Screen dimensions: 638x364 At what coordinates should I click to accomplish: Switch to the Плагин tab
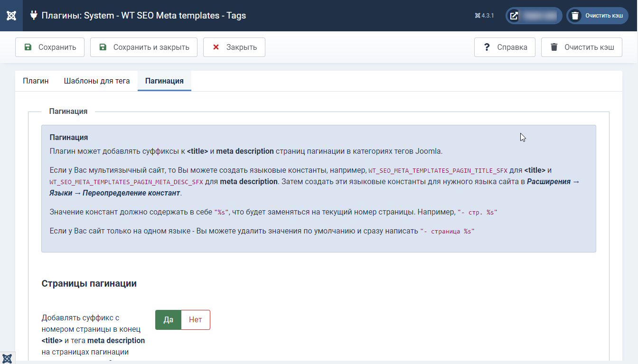click(36, 81)
